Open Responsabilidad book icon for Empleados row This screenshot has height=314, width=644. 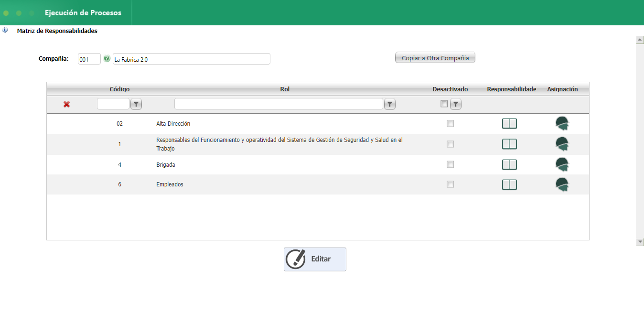pos(509,184)
